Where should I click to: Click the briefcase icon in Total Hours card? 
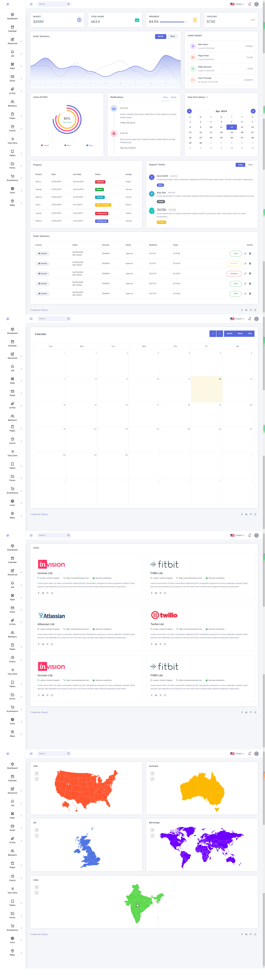137,20
